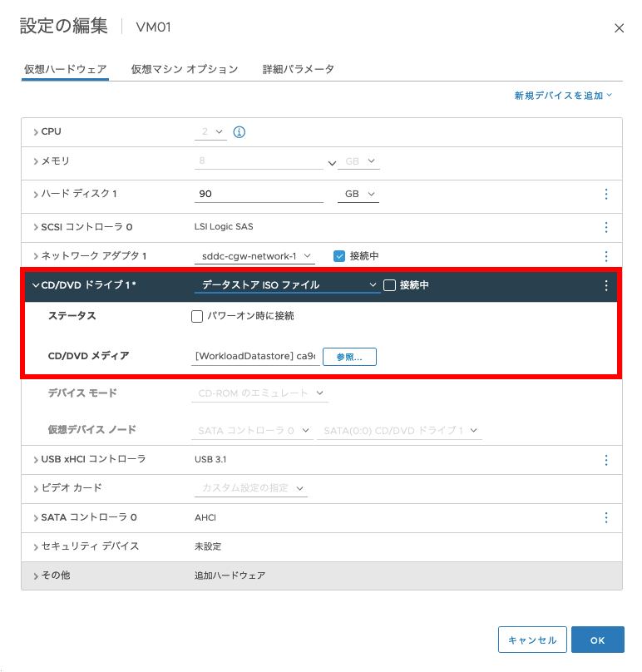
Task: Click CD/DVD media path field
Action: [255, 357]
